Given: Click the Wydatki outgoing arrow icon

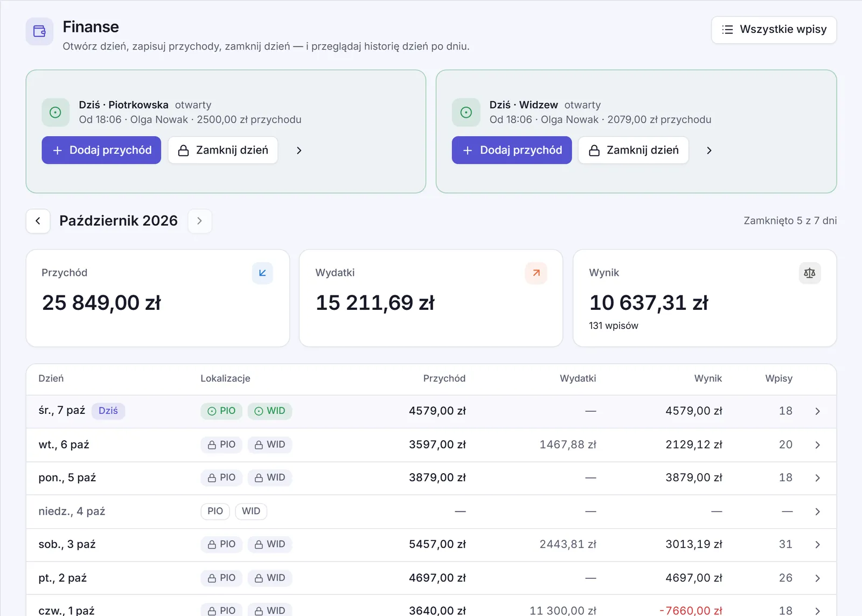Looking at the screenshot, I should (536, 273).
